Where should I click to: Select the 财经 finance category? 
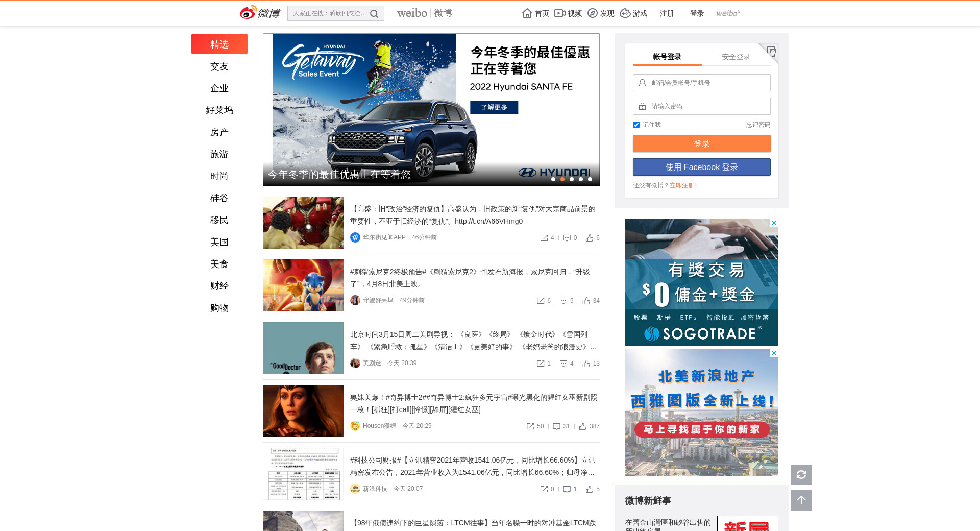(219, 286)
